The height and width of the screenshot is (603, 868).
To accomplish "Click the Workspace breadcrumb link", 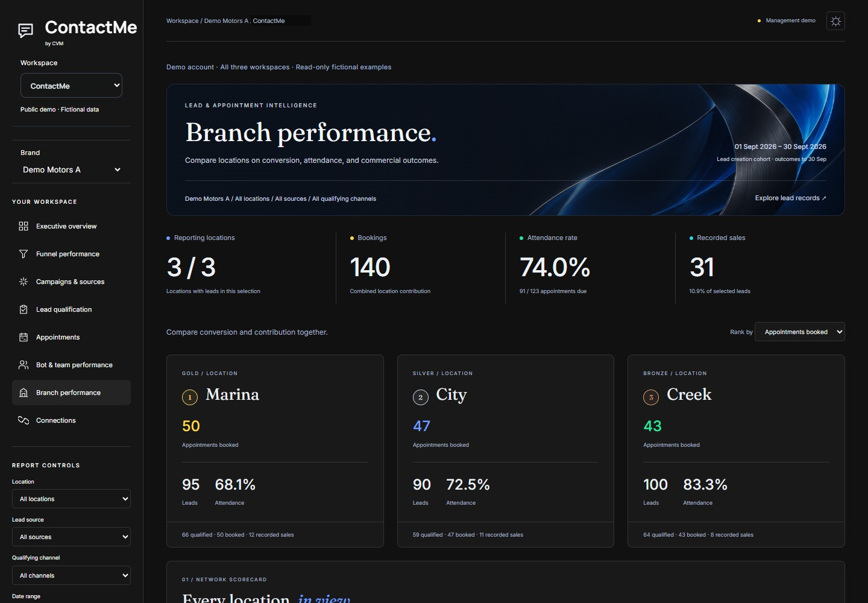I will [182, 21].
